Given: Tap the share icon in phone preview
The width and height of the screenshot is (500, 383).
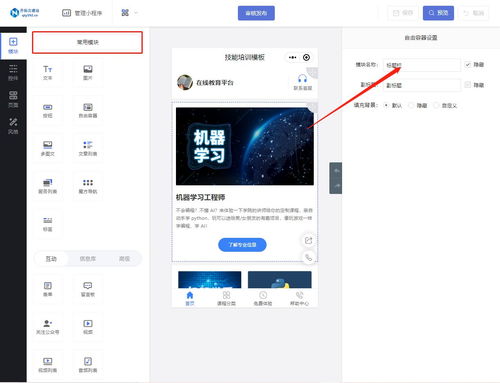Looking at the screenshot, I should pos(308,240).
